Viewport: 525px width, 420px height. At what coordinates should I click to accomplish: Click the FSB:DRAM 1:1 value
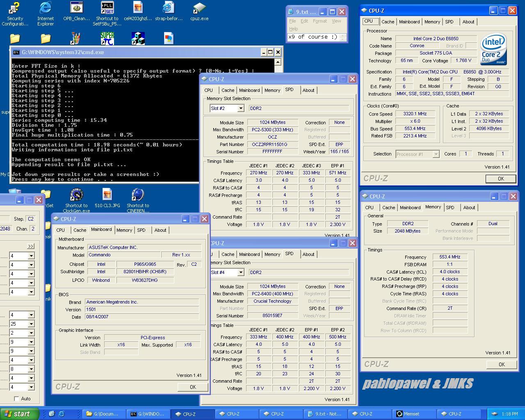(450, 265)
